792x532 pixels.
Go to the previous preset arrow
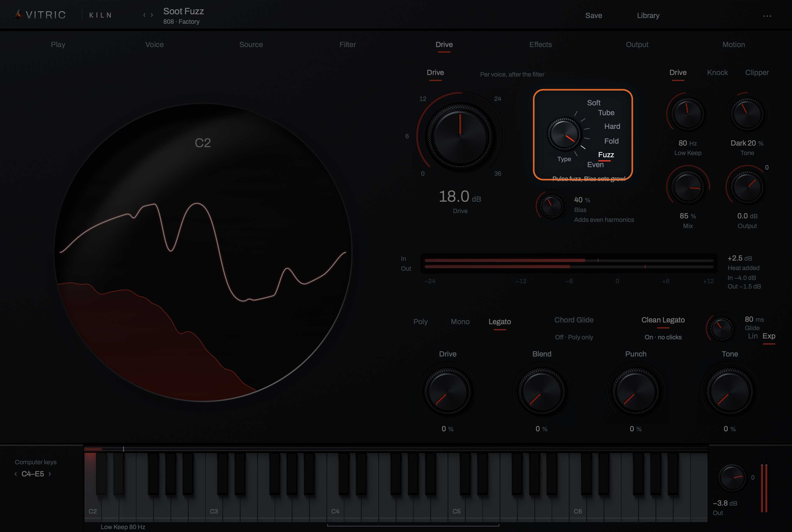point(144,15)
